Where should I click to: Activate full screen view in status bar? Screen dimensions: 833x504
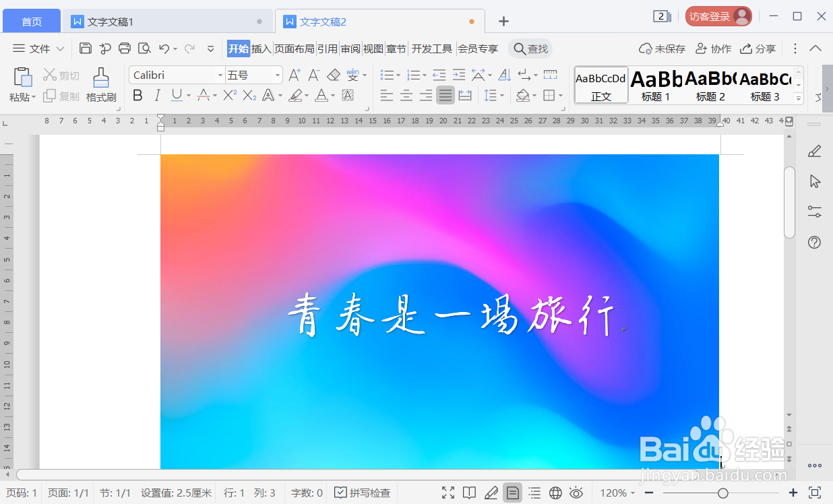pyautogui.click(x=448, y=493)
